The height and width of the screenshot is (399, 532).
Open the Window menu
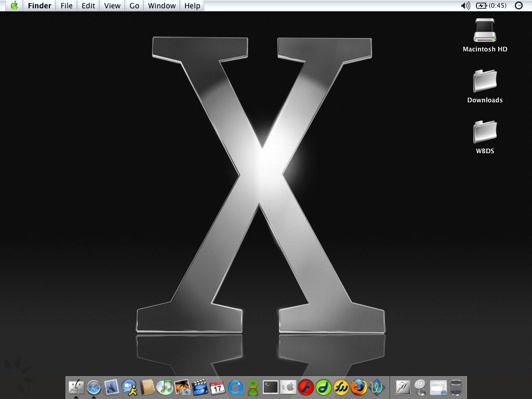tap(162, 5)
